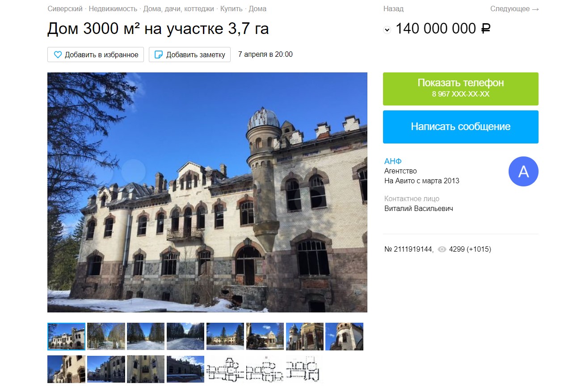This screenshot has height=392, width=581.
Task: Click the heart icon for favorites
Action: 58,55
